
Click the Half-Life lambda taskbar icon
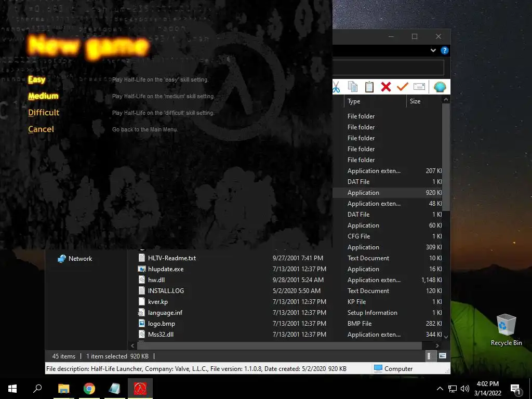click(140, 389)
